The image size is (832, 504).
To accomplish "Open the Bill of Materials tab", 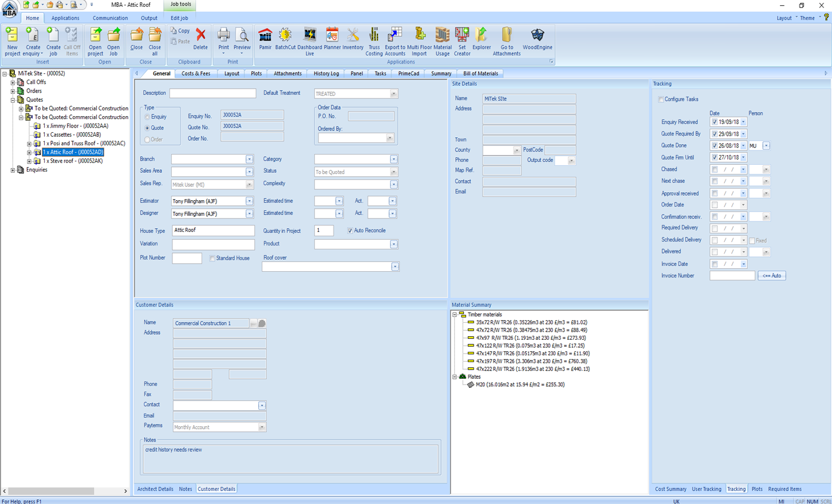I will coord(480,74).
